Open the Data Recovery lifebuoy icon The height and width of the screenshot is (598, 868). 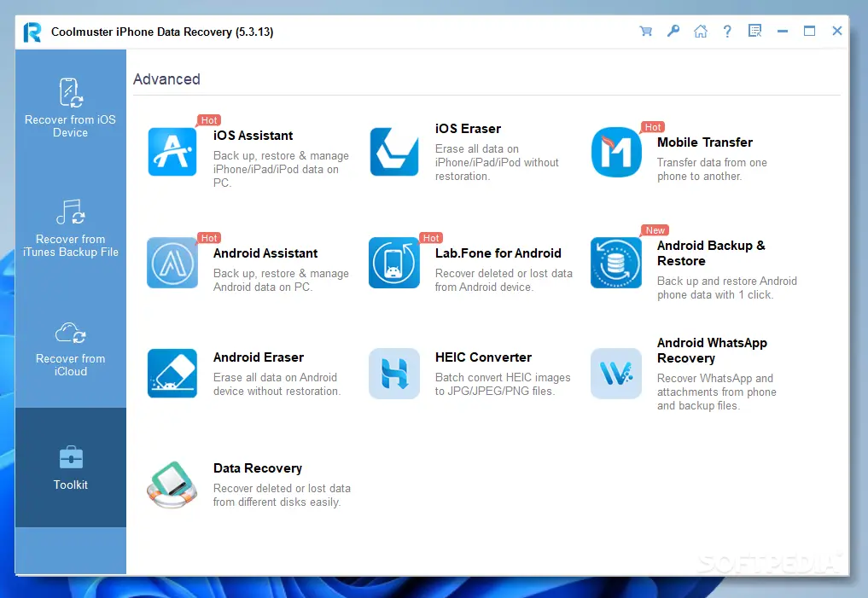pos(172,485)
